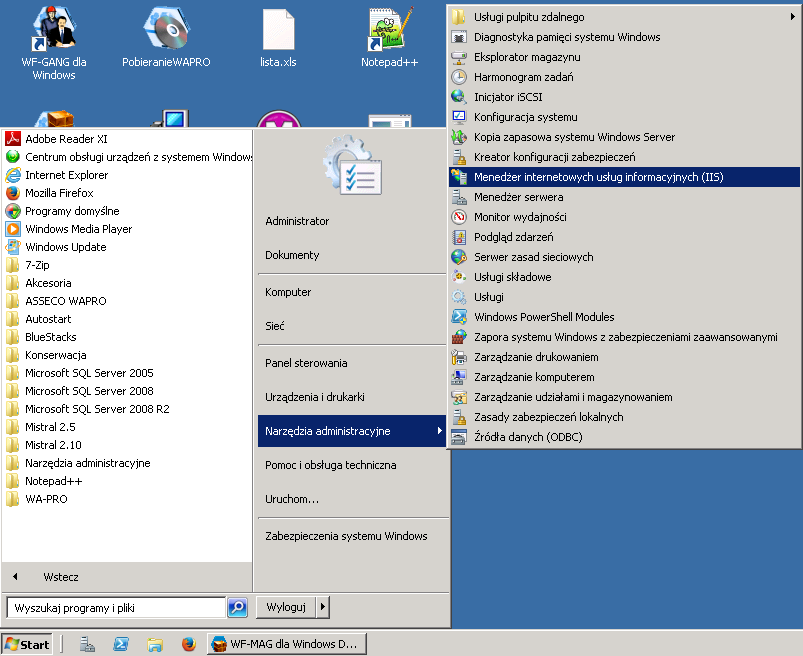Click the Mozilla Firefox icon in programs list

point(13,193)
